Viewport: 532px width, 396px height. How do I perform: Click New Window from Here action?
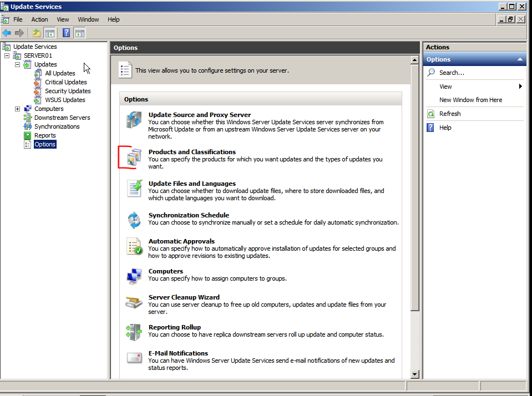tap(470, 100)
